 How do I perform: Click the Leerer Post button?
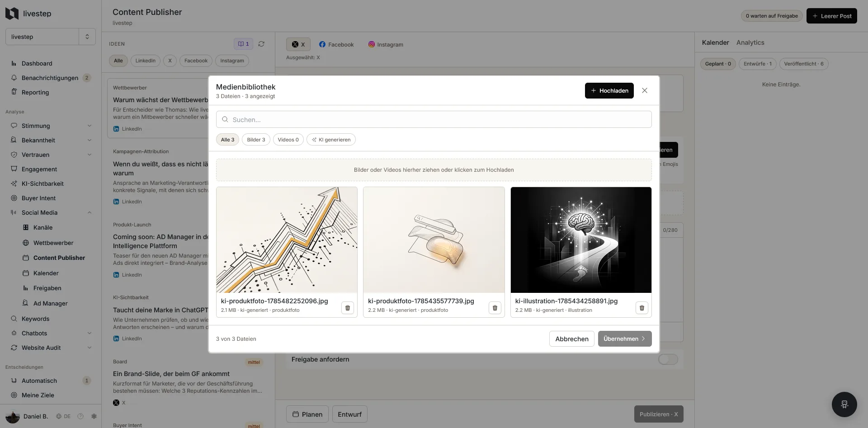(831, 16)
